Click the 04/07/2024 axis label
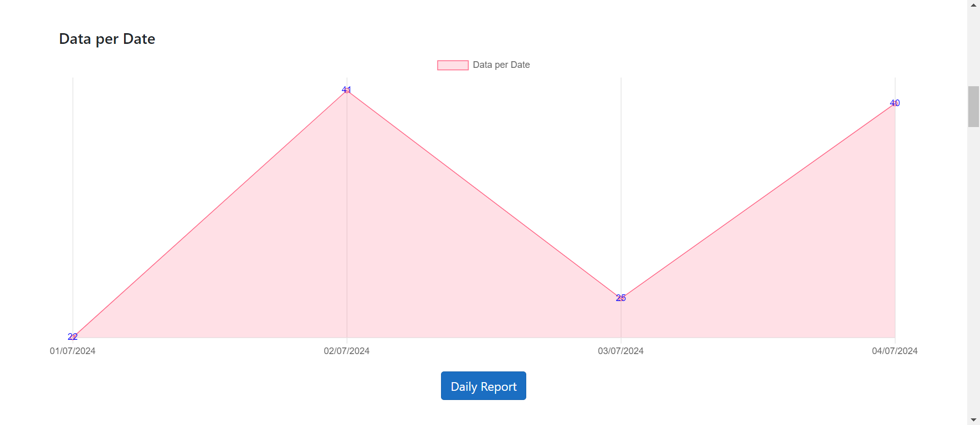Screen dimensions: 980x425 pyautogui.click(x=895, y=351)
